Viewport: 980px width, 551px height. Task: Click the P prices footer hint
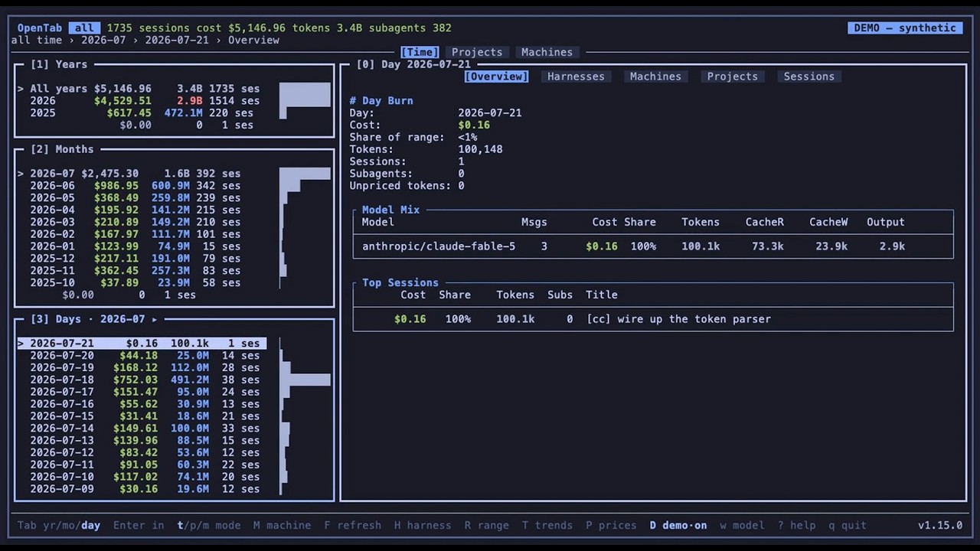click(x=611, y=526)
